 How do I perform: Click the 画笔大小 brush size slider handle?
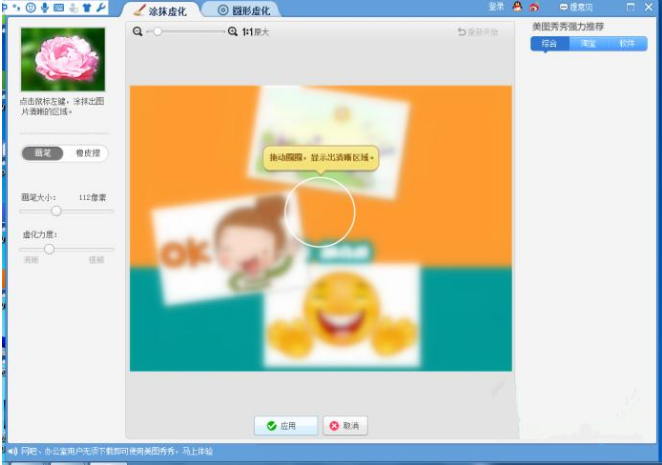tap(56, 211)
